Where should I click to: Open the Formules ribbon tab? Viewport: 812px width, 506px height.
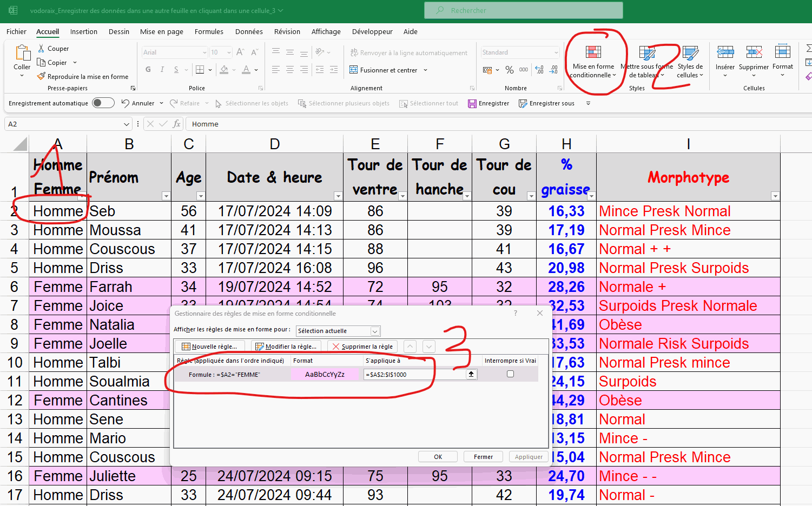[209, 31]
